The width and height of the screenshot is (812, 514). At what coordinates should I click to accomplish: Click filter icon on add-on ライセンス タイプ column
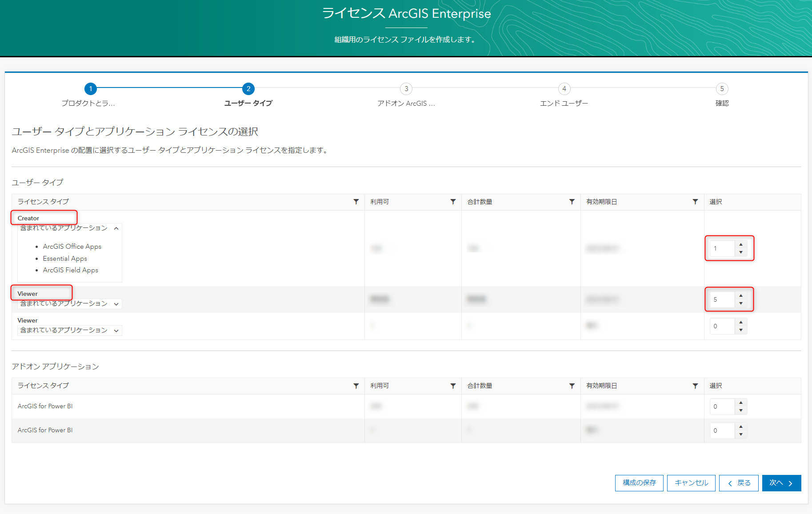(x=356, y=386)
